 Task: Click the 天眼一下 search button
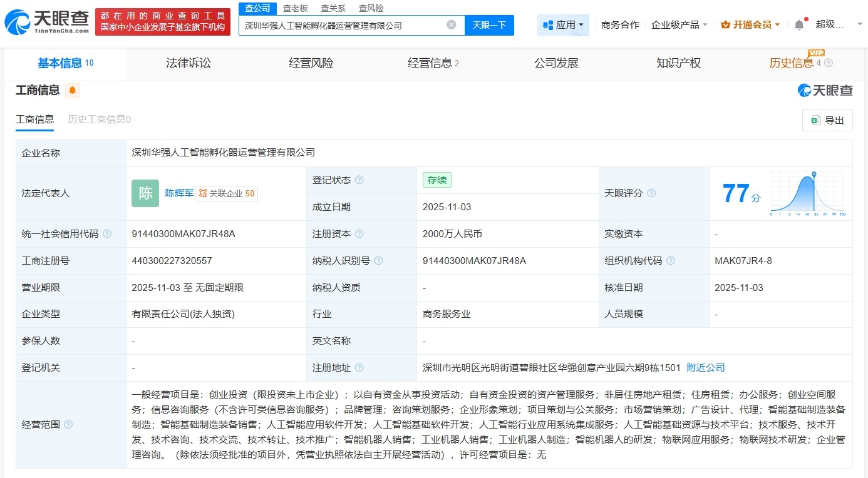488,24
